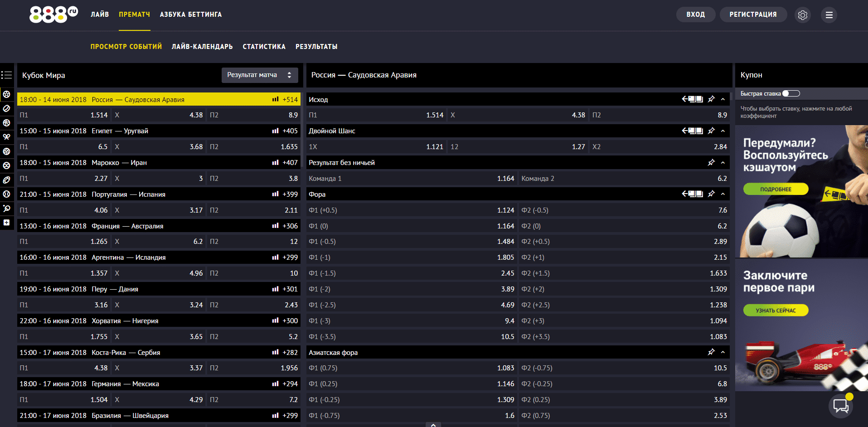Open the settings gear in header
The image size is (868, 427).
pos(803,15)
